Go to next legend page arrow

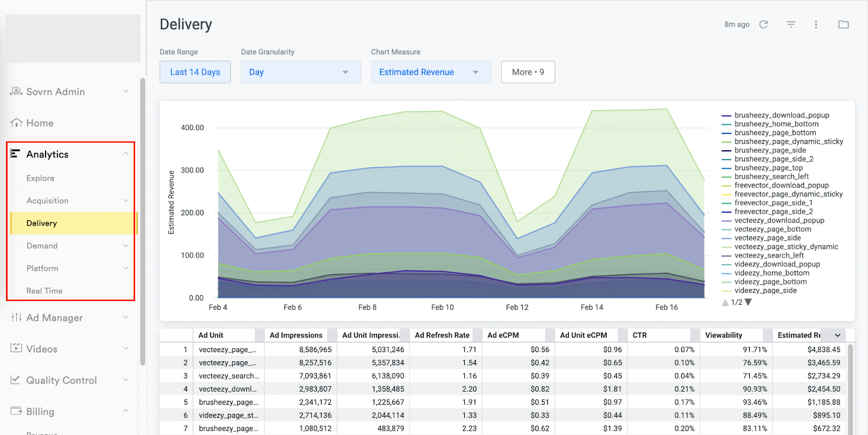click(x=749, y=303)
